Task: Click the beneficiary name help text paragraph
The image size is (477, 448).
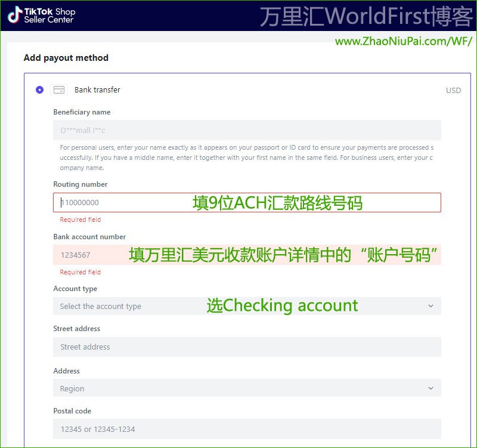Action: click(x=247, y=157)
